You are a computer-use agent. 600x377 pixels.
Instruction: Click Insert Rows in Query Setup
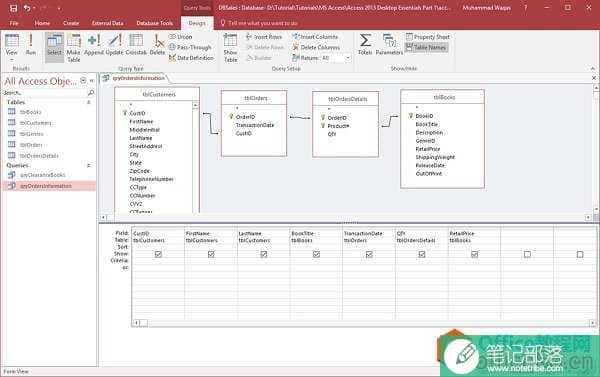pos(264,37)
